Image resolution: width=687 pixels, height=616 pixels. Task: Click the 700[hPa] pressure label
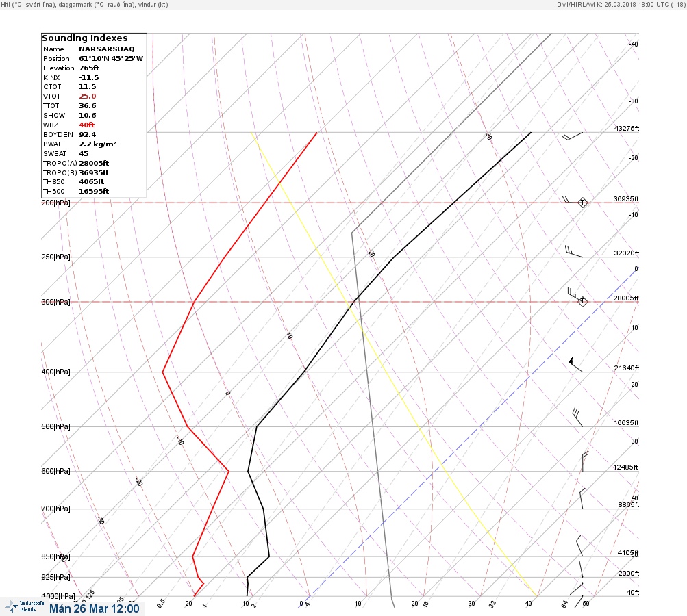[x=55, y=509]
